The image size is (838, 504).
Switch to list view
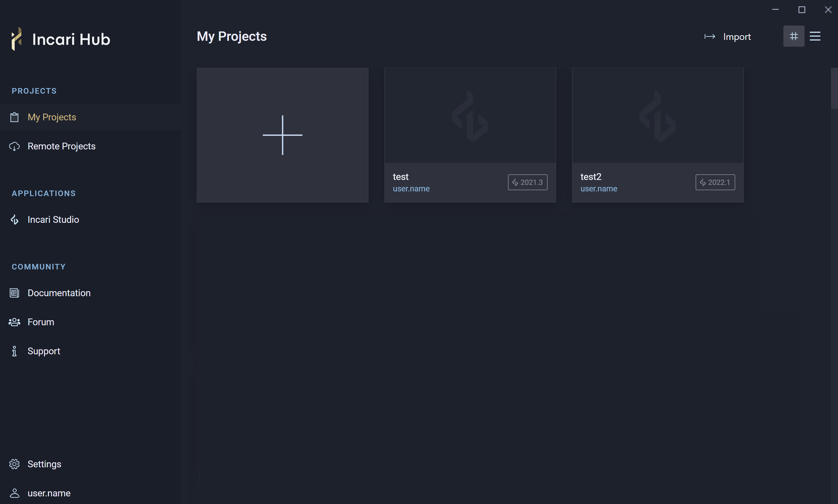815,36
